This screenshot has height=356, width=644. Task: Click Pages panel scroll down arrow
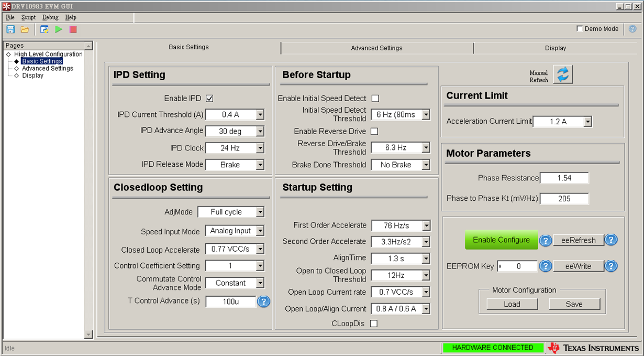tap(88, 334)
